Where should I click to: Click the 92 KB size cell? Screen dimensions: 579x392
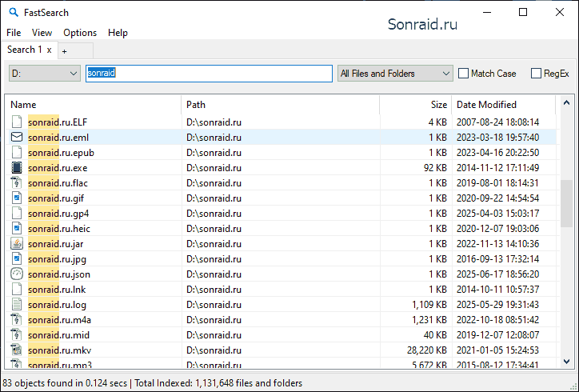[435, 168]
